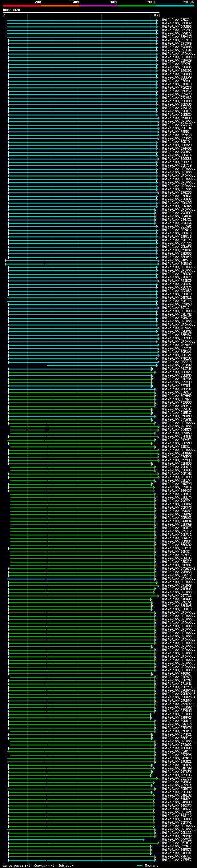Select hit UniRef100_A9RDI4

pos(177,131)
